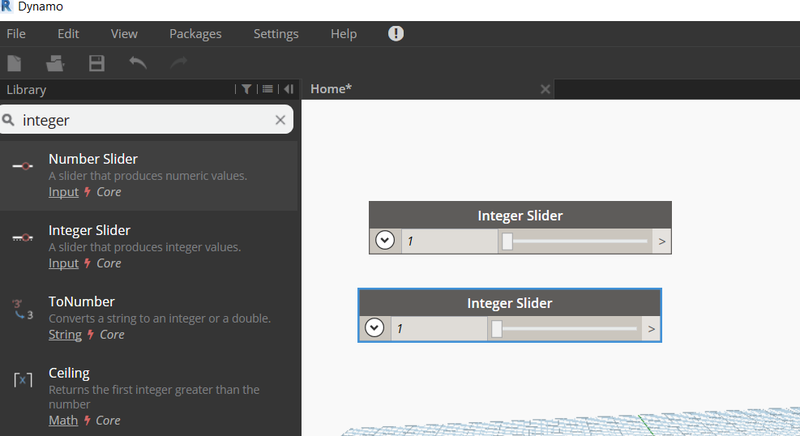Click the search field containing integer
Image resolution: width=800 pixels, height=436 pixels.
click(146, 120)
